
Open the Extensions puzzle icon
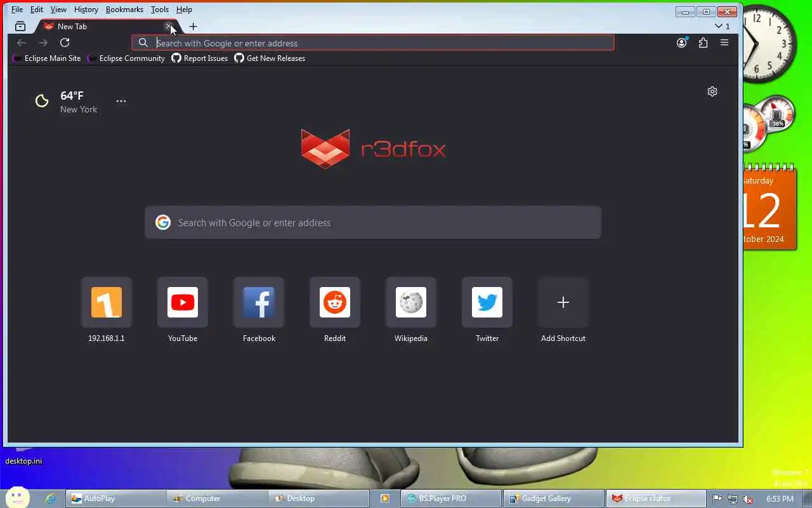(703, 43)
